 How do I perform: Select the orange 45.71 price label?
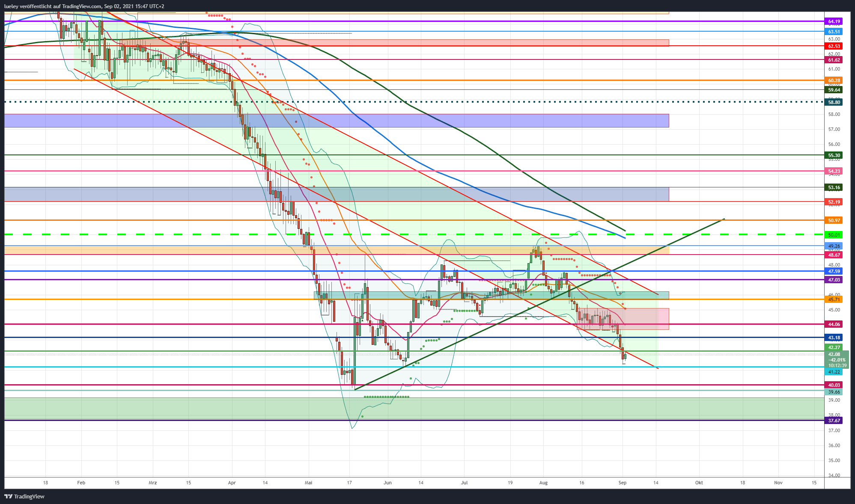pyautogui.click(x=834, y=299)
